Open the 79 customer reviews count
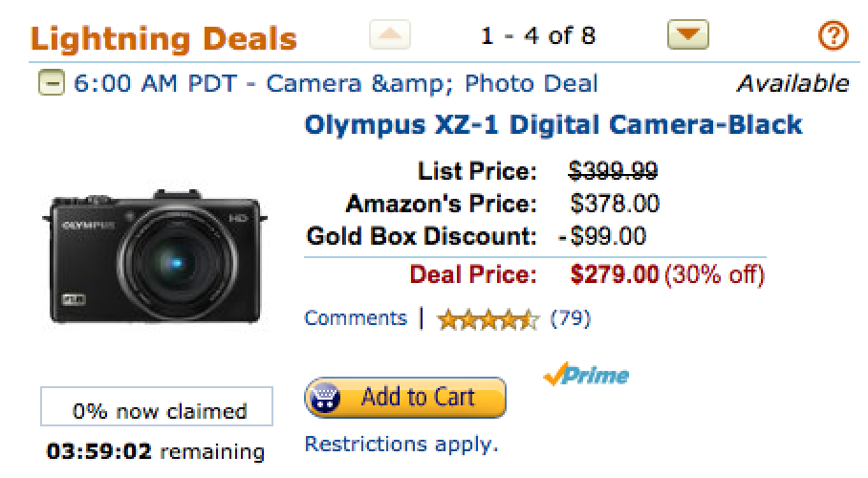Screen dimensions: 868x478 point(571,319)
